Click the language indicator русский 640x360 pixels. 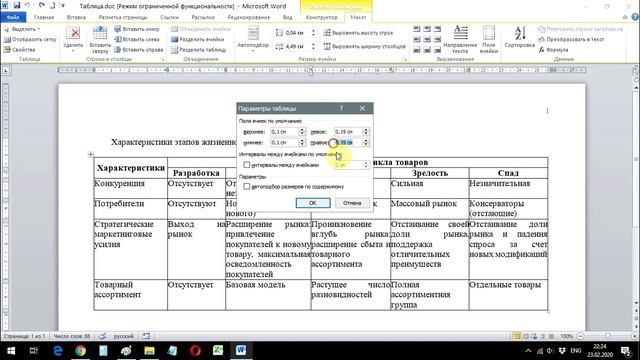tap(123, 336)
